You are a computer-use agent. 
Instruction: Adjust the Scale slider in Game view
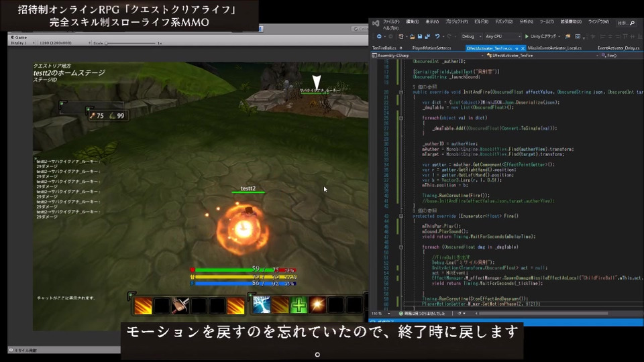(131, 43)
